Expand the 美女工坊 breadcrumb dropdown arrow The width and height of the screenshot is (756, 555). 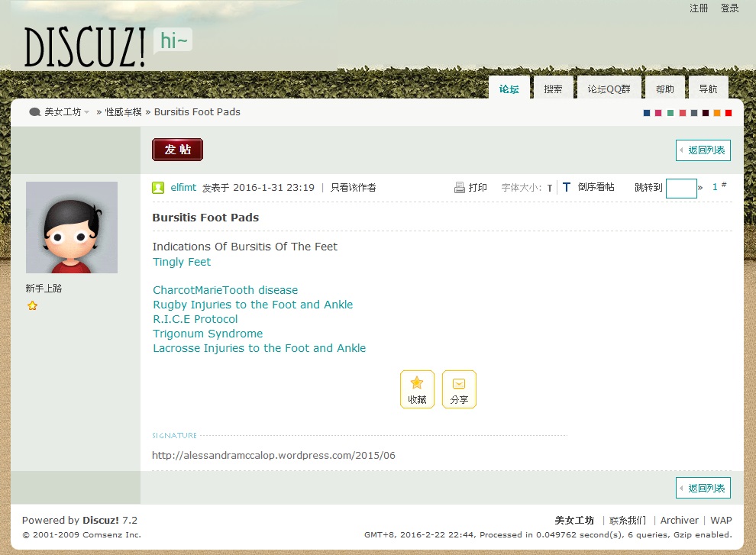pos(87,112)
